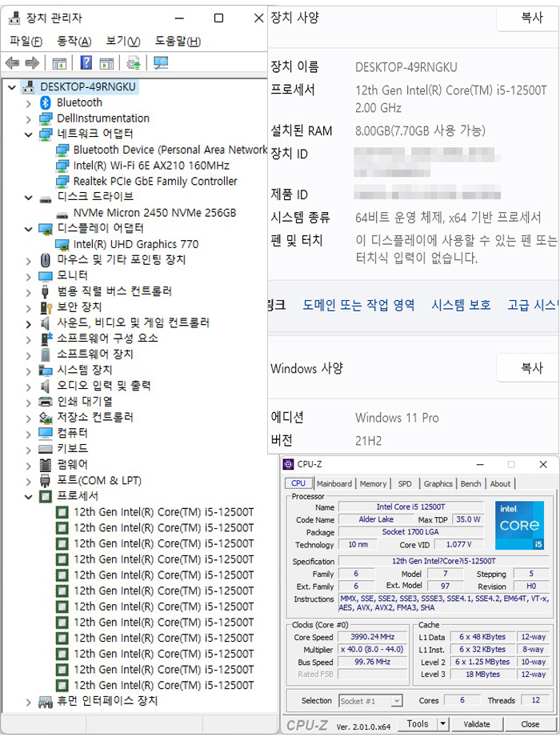Expand the Bluetooth category
The width and height of the screenshot is (560, 737).
coord(29,103)
